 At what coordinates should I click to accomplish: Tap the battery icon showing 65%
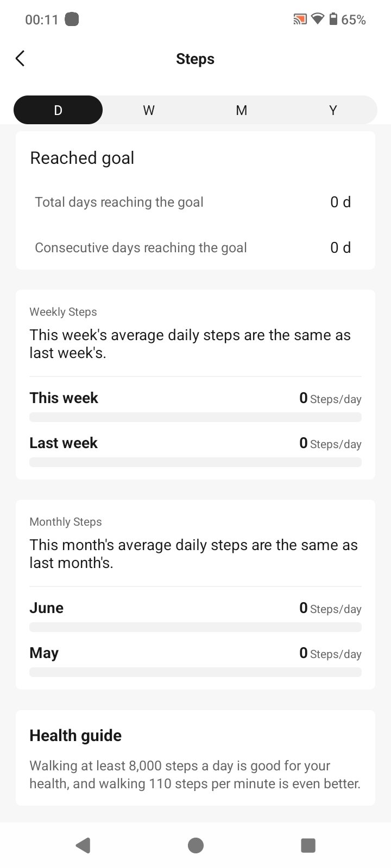point(333,20)
